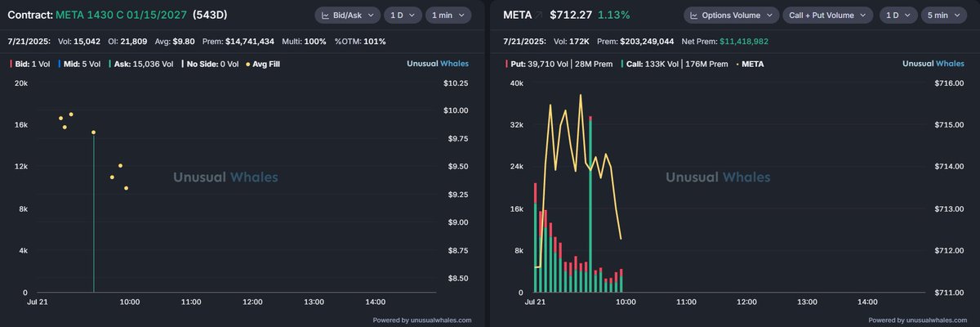The image size is (980, 327).
Task: Toggle the META price line in legend
Action: [x=750, y=63]
